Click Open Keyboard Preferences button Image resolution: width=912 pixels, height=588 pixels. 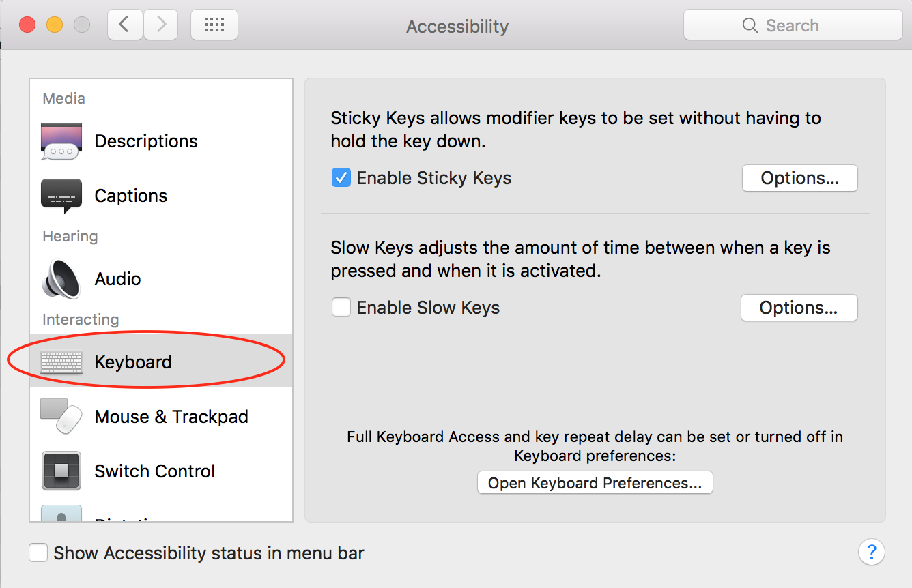595,483
